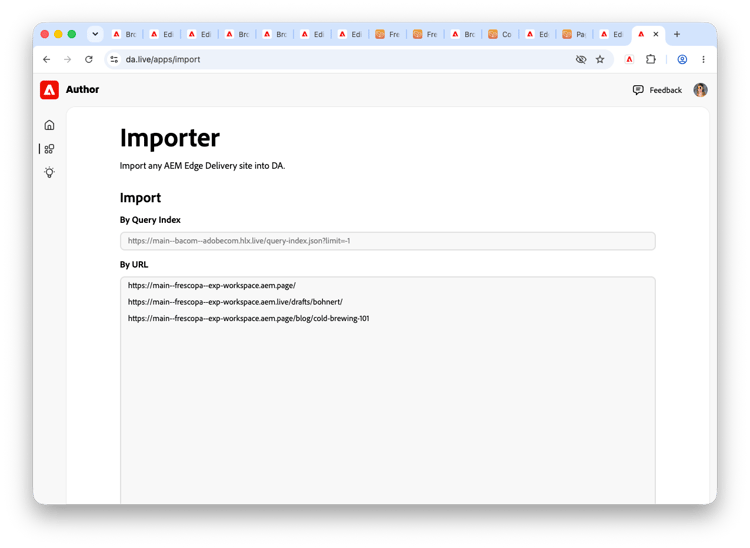The height and width of the screenshot is (548, 750).
Task: Click the red Adobe logo
Action: tap(49, 90)
